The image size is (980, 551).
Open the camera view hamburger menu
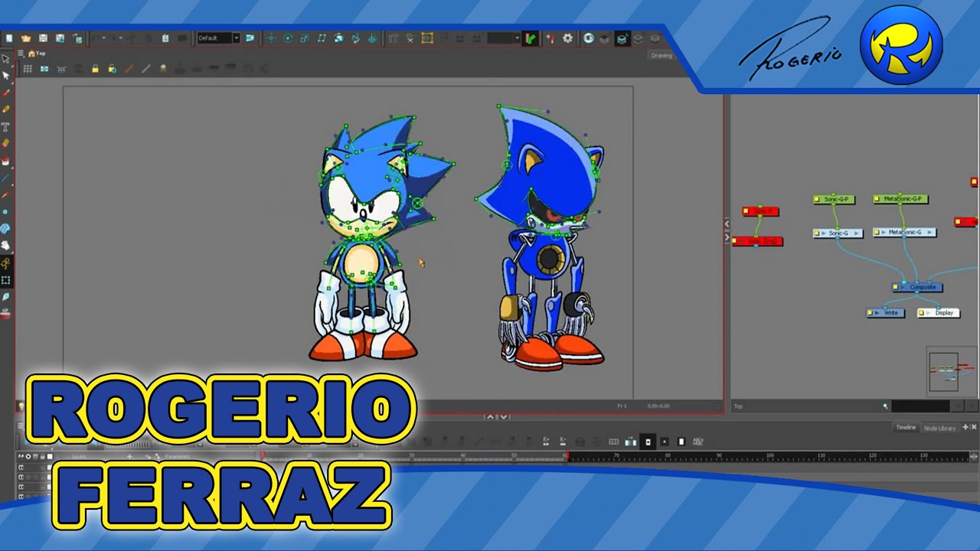pyautogui.click(x=21, y=54)
